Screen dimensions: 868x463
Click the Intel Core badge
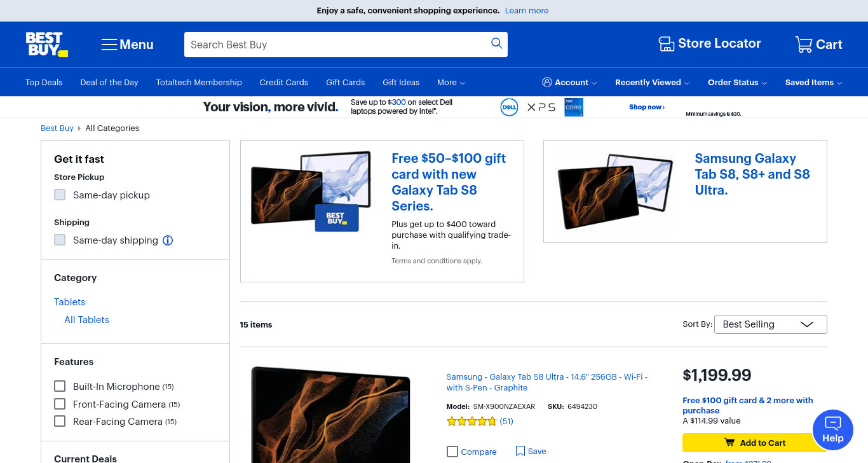(x=574, y=107)
